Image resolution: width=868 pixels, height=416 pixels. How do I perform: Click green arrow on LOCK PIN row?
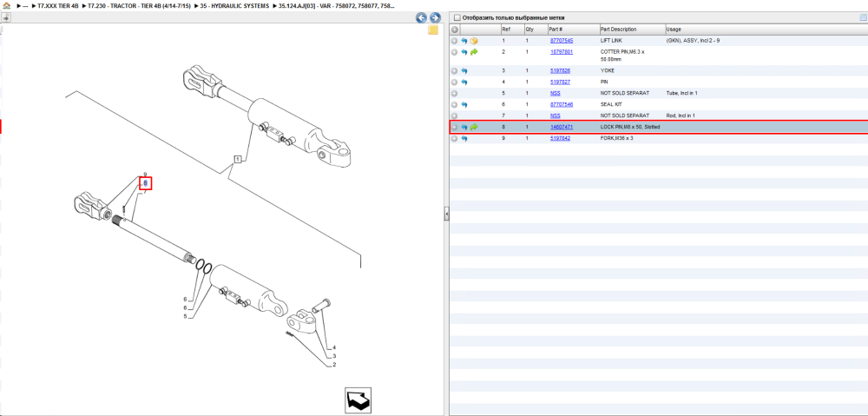[x=474, y=128]
